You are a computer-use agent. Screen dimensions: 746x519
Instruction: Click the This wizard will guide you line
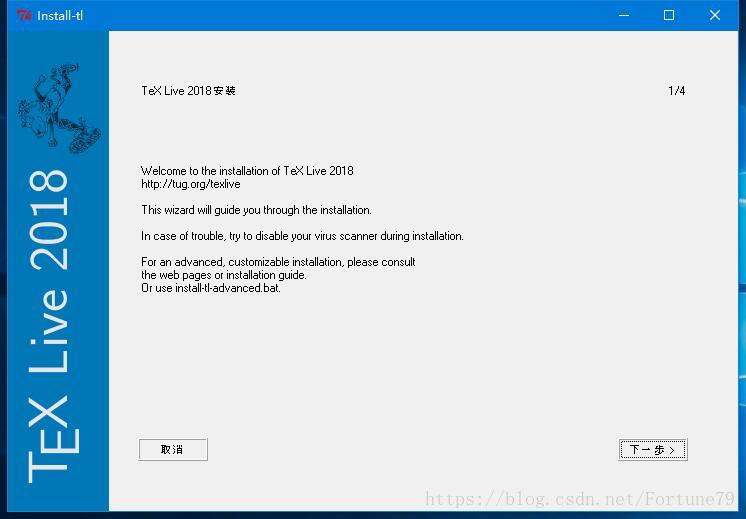pos(256,210)
